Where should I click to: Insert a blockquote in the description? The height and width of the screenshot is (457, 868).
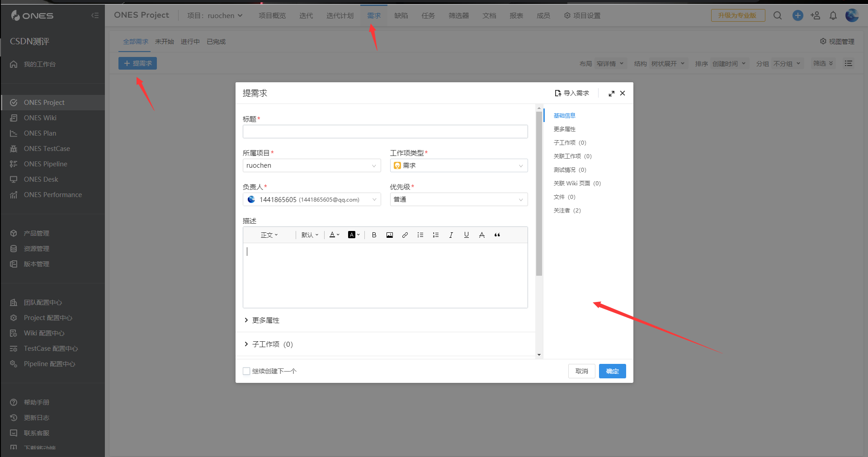click(497, 235)
